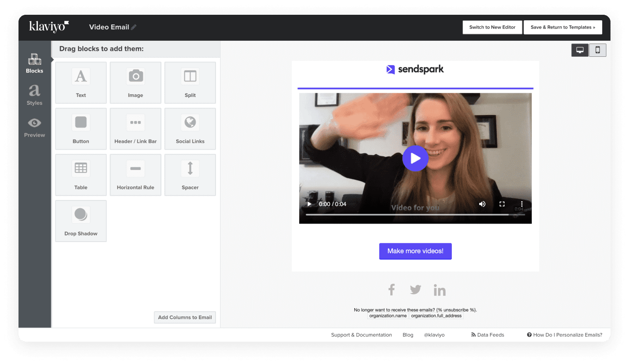Screen dimensions: 629x364
Task: Click the LinkedIn icon in email footer
Action: point(440,290)
